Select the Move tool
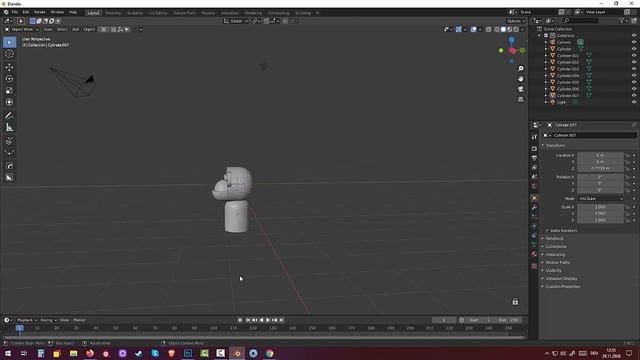 9,67
